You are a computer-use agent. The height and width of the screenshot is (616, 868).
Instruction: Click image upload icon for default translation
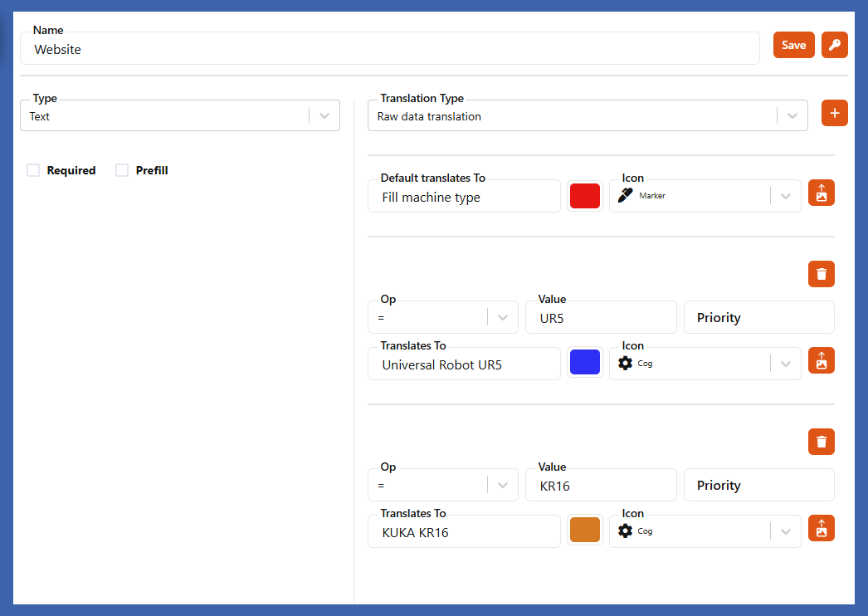[x=821, y=193]
